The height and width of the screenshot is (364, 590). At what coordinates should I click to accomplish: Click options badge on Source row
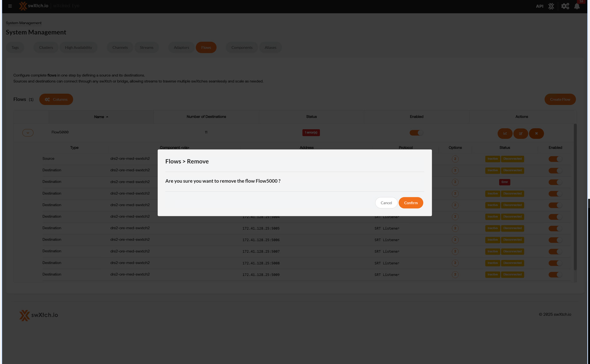point(455,159)
